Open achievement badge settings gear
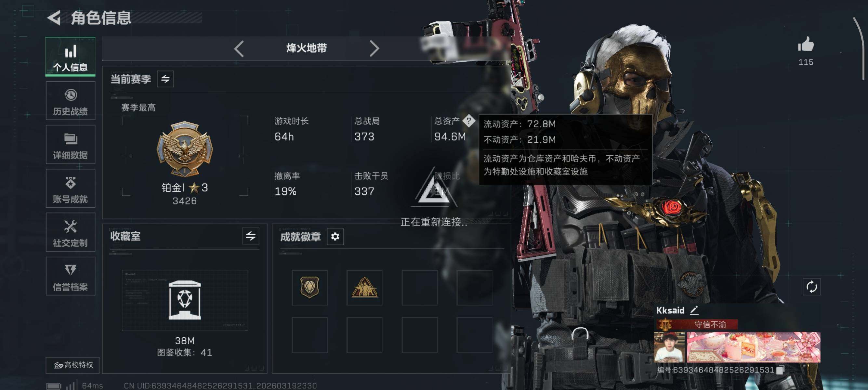This screenshot has height=390, width=868. pyautogui.click(x=335, y=236)
